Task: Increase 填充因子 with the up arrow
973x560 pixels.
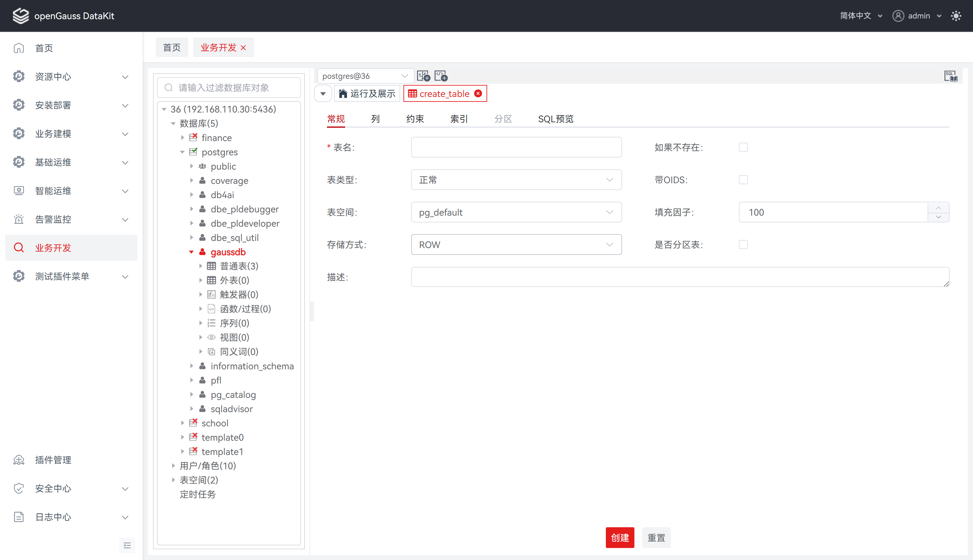Action: pos(938,208)
